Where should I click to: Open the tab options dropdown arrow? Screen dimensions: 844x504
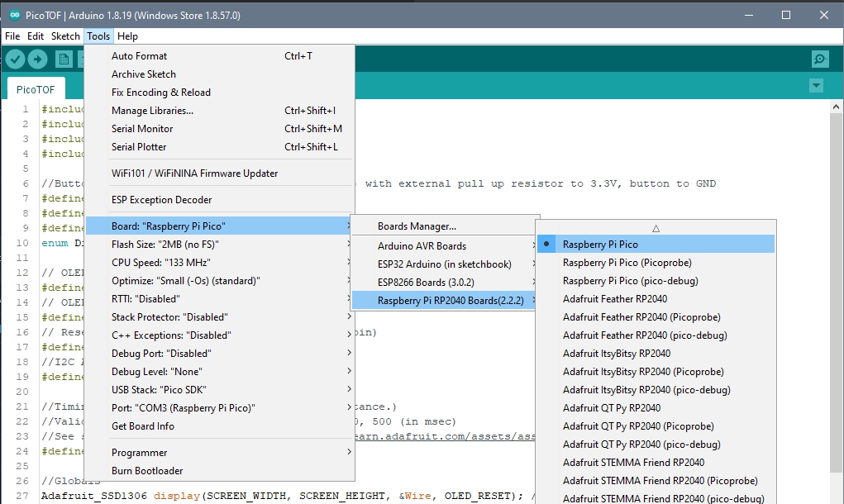(816, 86)
